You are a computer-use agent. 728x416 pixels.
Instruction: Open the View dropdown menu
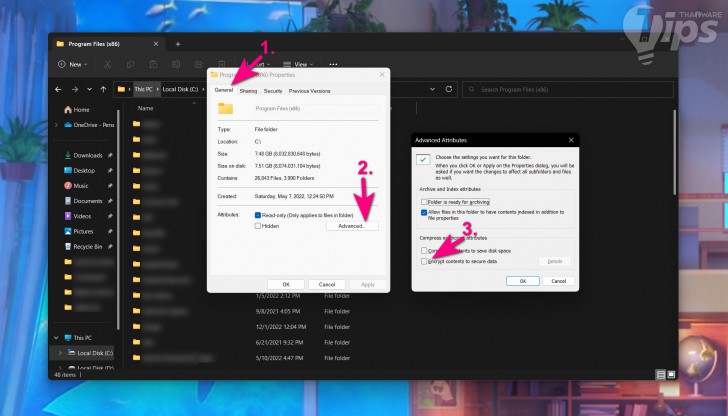[299, 65]
